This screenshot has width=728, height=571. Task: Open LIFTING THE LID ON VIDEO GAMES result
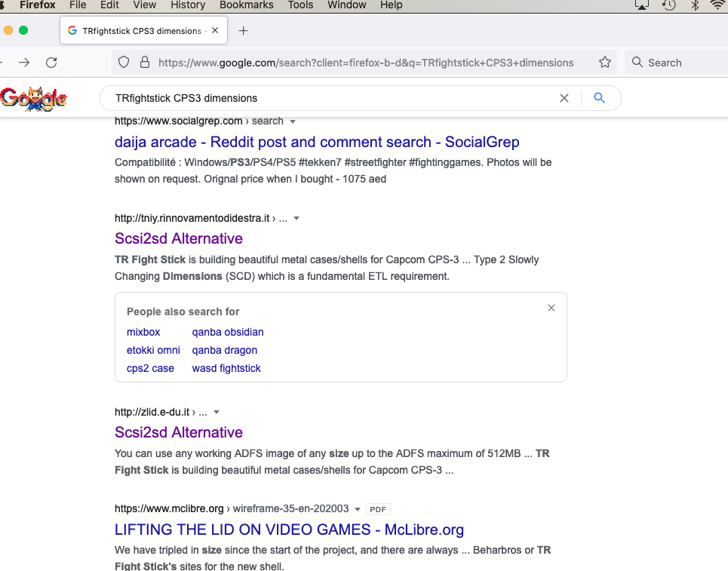pyautogui.click(x=289, y=530)
